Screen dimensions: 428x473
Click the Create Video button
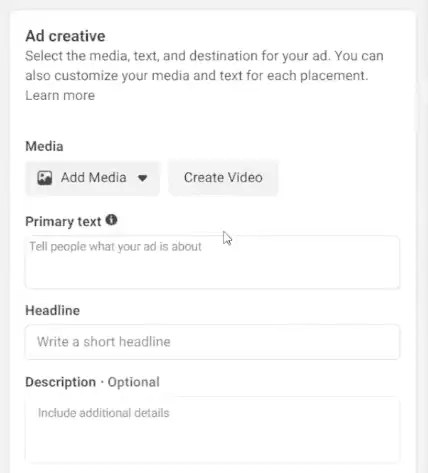[x=223, y=178]
